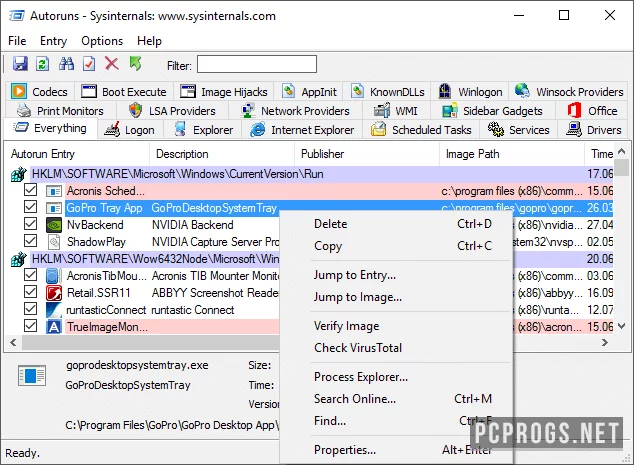The height and width of the screenshot is (465, 634).
Task: Sort by the Image Path column header
Action: click(512, 154)
